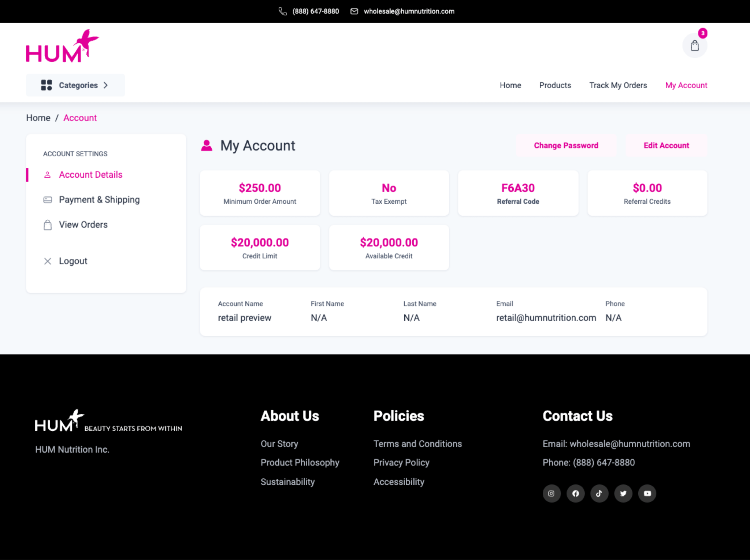
Task: Log out using sidebar Logout
Action: [73, 261]
